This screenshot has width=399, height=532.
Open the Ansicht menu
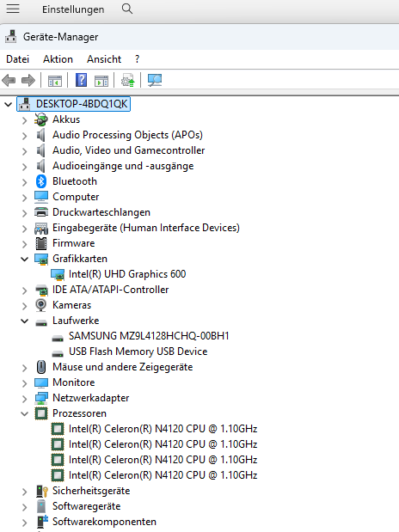(x=104, y=59)
